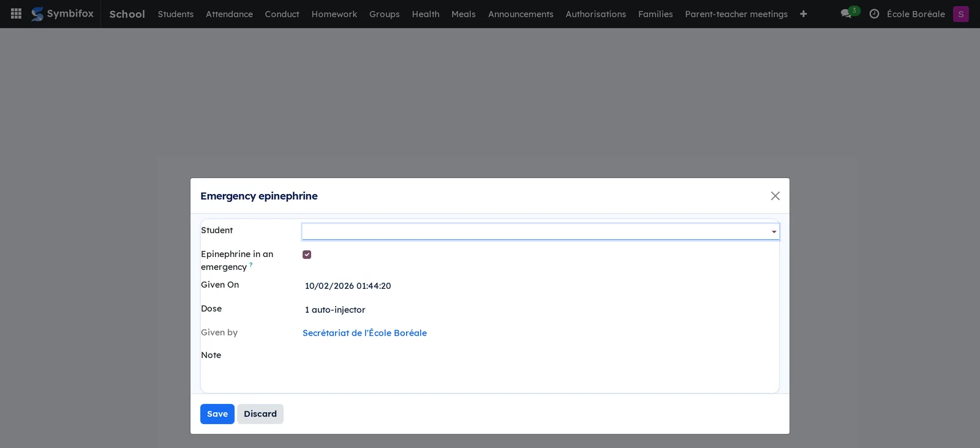Click the help question mark next to emergency

point(251,264)
